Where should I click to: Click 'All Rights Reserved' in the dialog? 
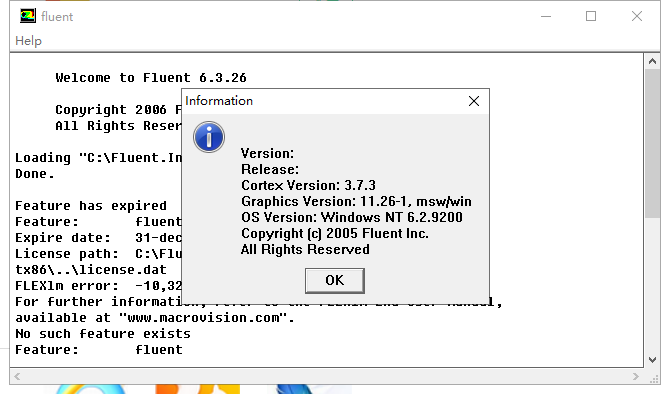coord(305,250)
